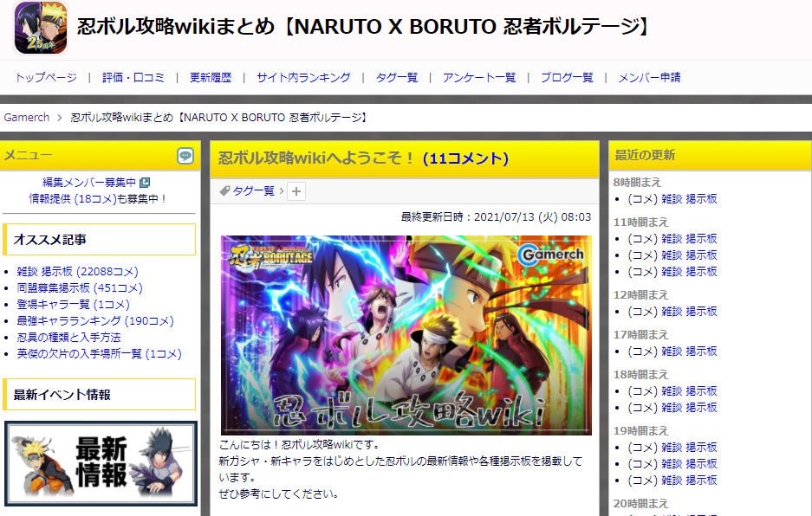Select サイト内ランキング in the nav bar
Image resolution: width=812 pixels, height=516 pixels.
pos(303,78)
